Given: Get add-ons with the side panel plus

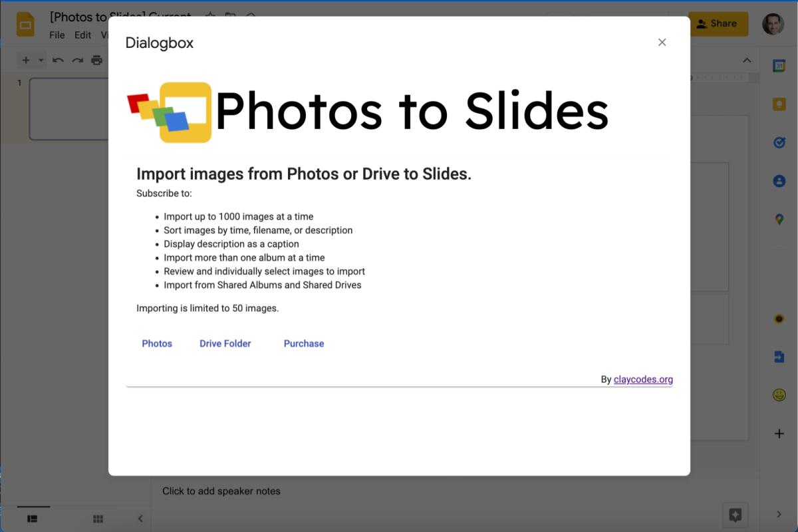Looking at the screenshot, I should point(779,434).
